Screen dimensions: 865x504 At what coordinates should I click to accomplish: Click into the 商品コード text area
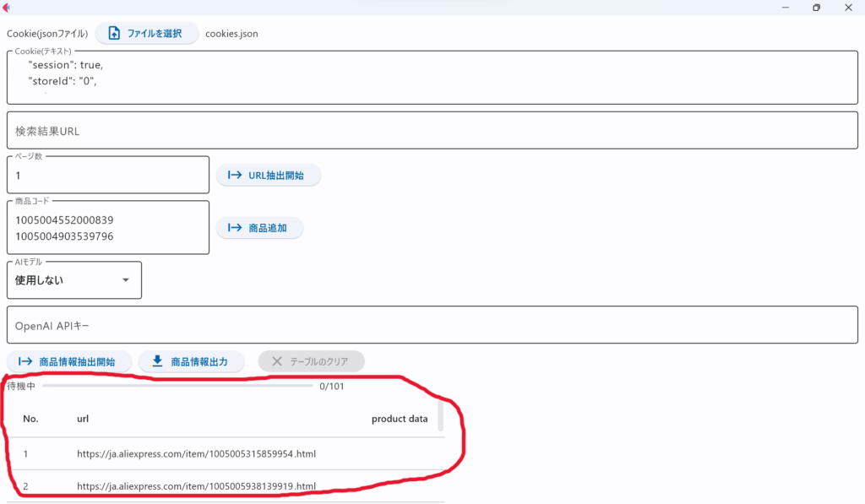coord(108,228)
